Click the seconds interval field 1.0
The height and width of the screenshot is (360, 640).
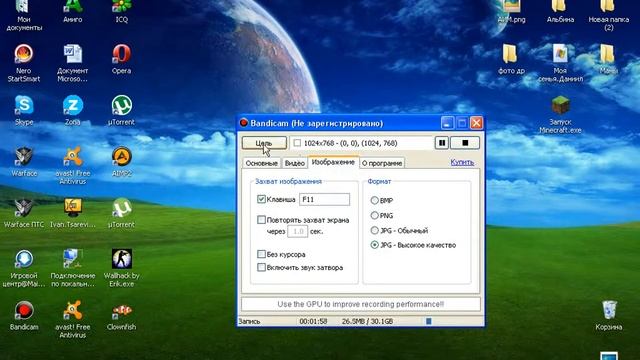coord(298,231)
